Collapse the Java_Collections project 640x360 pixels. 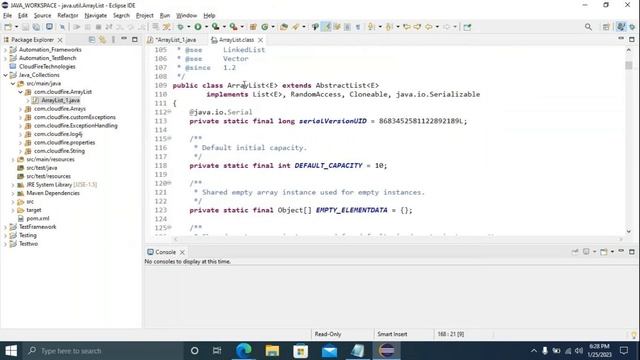5,75
